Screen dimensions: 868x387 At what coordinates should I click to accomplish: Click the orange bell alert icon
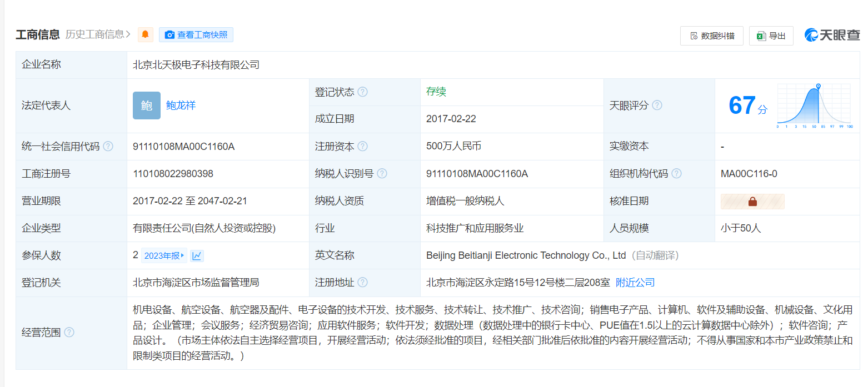[146, 34]
